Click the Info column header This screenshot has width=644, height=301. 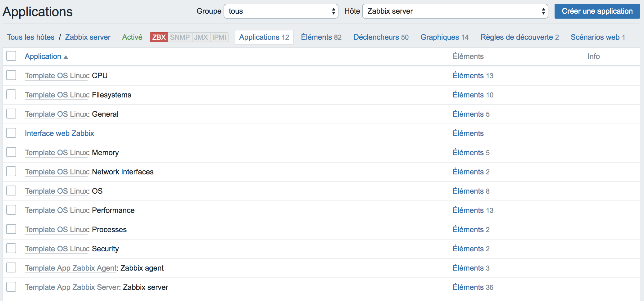(593, 56)
